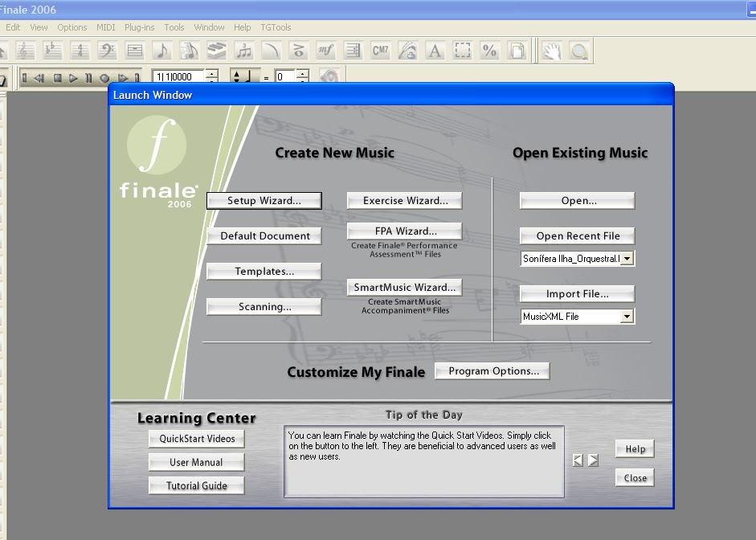Select the Tuplet tool
756x540 pixels.
click(x=244, y=51)
